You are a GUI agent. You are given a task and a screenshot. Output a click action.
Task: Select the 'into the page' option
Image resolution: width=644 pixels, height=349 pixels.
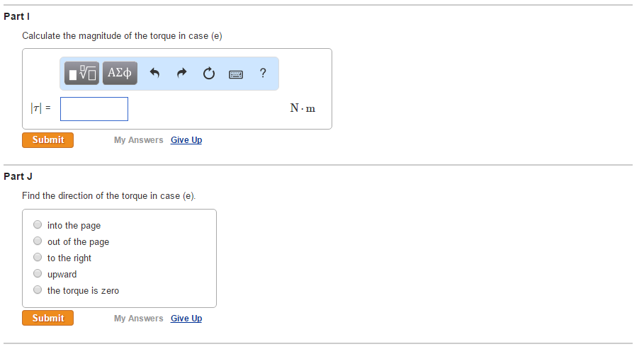[x=38, y=225]
